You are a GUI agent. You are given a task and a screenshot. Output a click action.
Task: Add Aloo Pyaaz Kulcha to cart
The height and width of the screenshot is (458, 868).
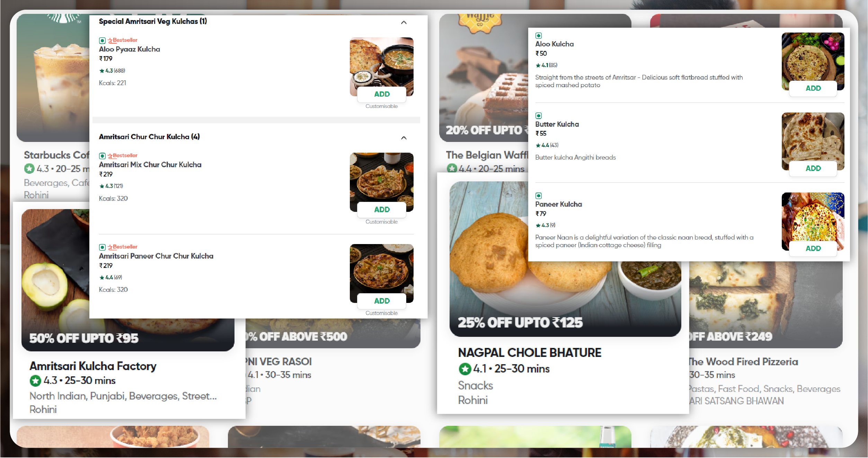pos(381,94)
